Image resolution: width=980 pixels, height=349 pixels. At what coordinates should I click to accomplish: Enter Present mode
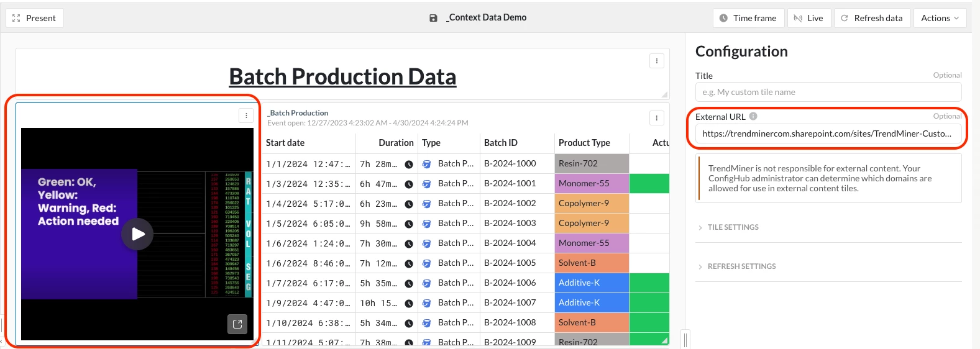click(x=35, y=18)
